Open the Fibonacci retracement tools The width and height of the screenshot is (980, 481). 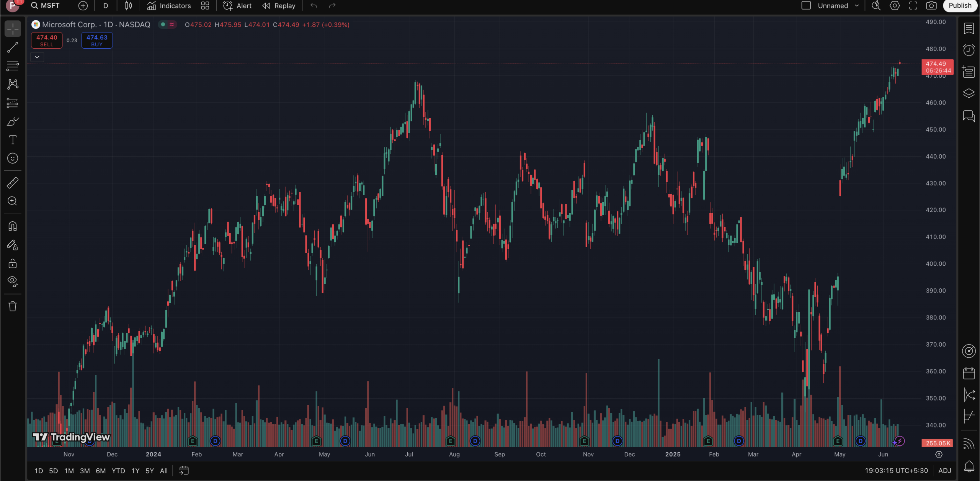pyautogui.click(x=13, y=66)
